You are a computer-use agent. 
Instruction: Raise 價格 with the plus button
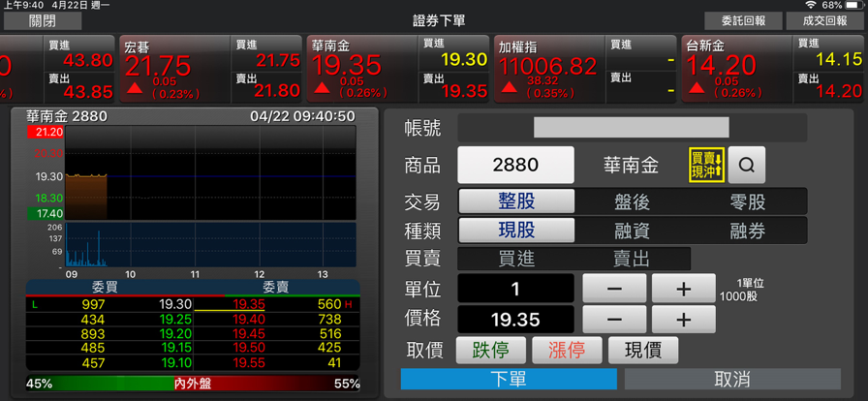click(683, 320)
